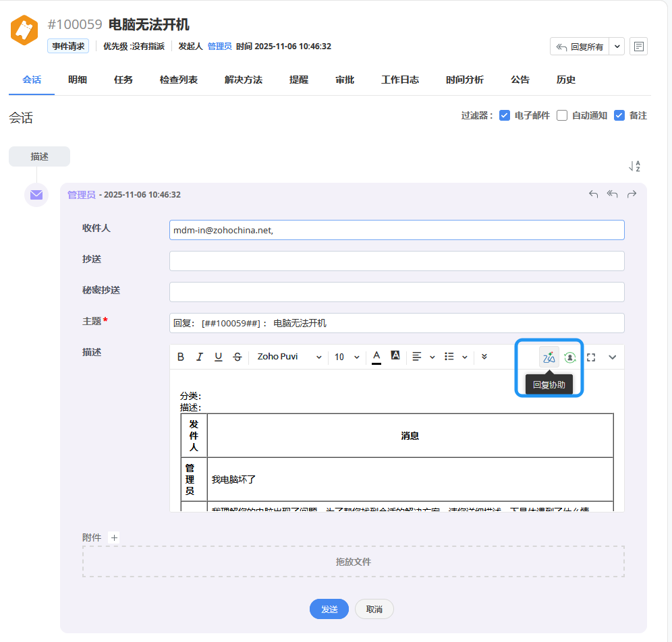Open the text background color picker
This screenshot has width=672, height=642.
pos(395,356)
